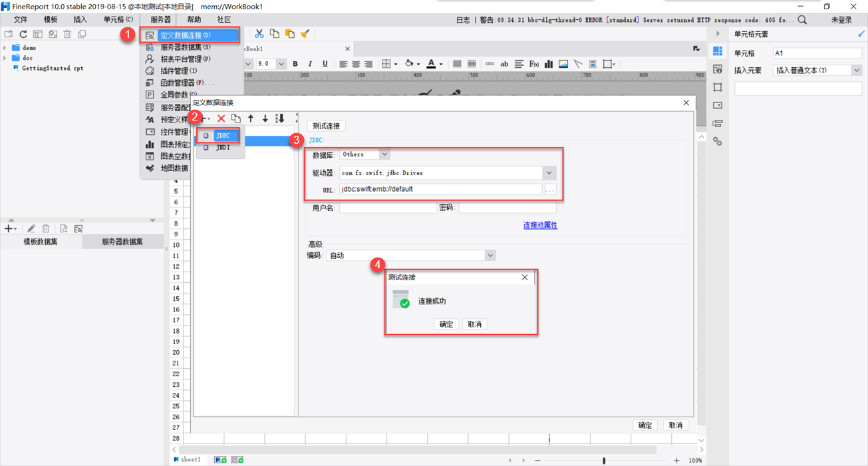This screenshot has width=868, height=466.
Task: Open the 帮助 menu
Action: tap(194, 20)
